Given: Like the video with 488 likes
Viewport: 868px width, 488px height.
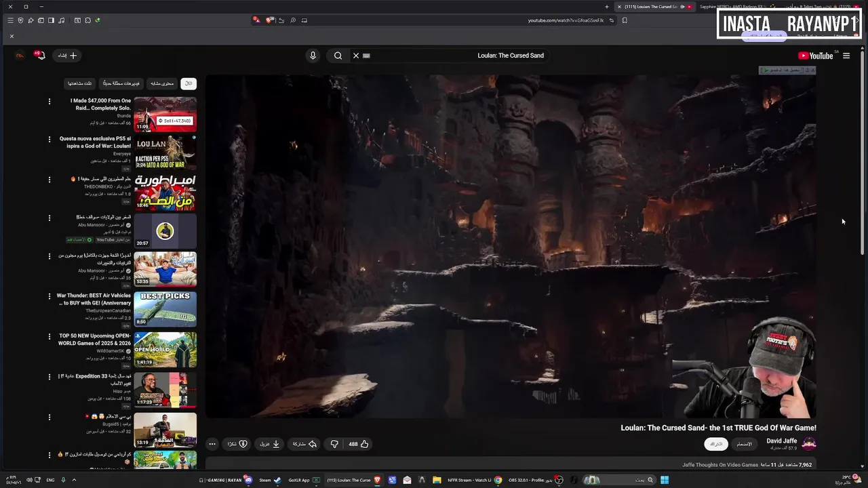Looking at the screenshot, I should [359, 444].
